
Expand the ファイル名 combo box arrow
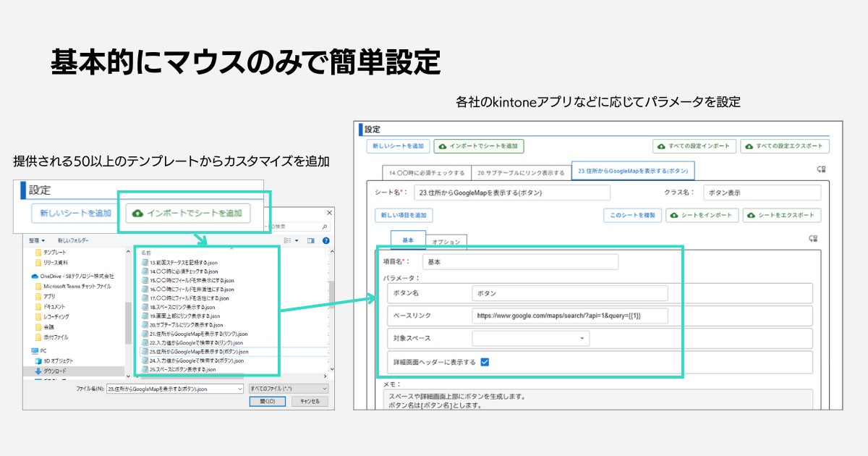coord(240,389)
